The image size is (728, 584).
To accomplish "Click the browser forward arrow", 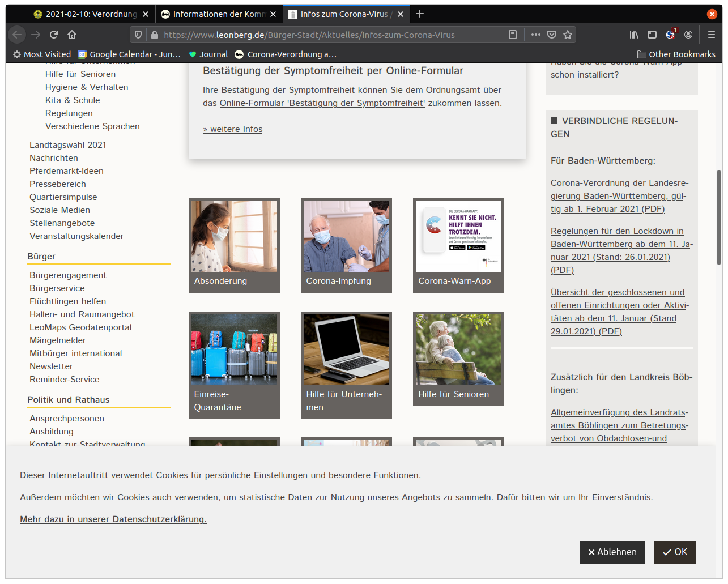I will coord(36,35).
